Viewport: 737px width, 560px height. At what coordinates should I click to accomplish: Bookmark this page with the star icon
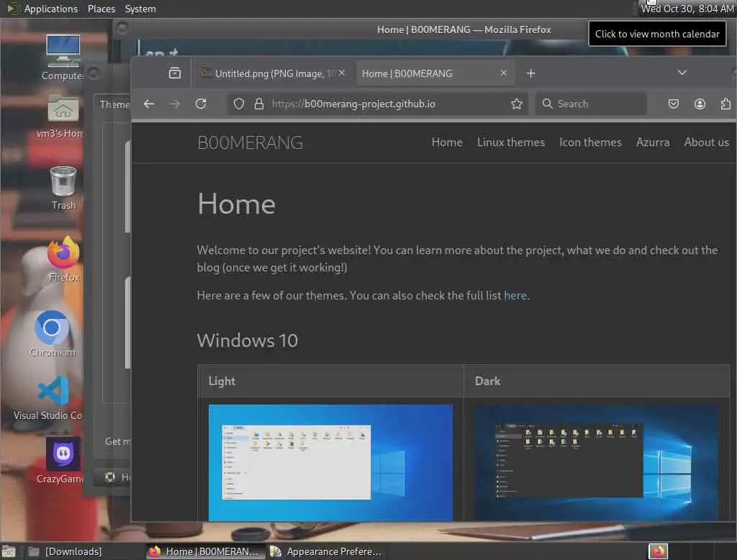click(x=517, y=104)
